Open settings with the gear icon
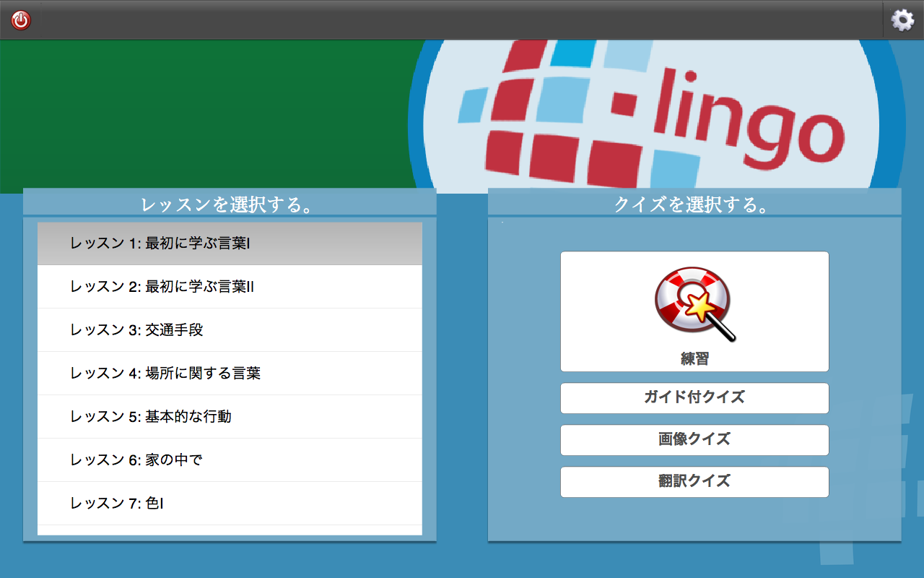Screen dimensions: 924x578 902,20
